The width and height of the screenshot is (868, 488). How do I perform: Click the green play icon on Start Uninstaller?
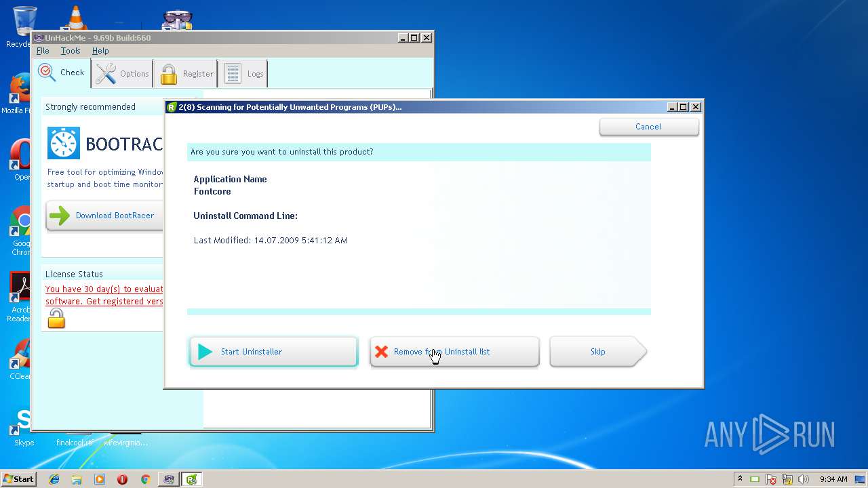click(x=205, y=352)
